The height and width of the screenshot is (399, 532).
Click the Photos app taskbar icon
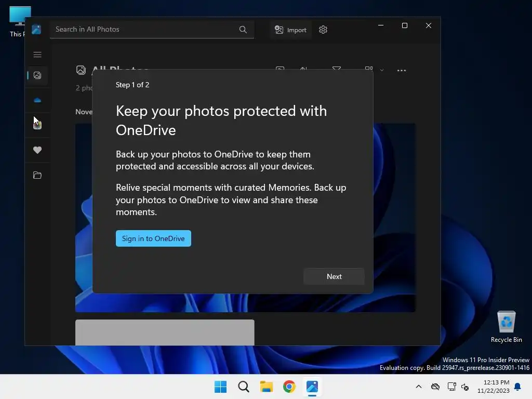[x=312, y=387]
